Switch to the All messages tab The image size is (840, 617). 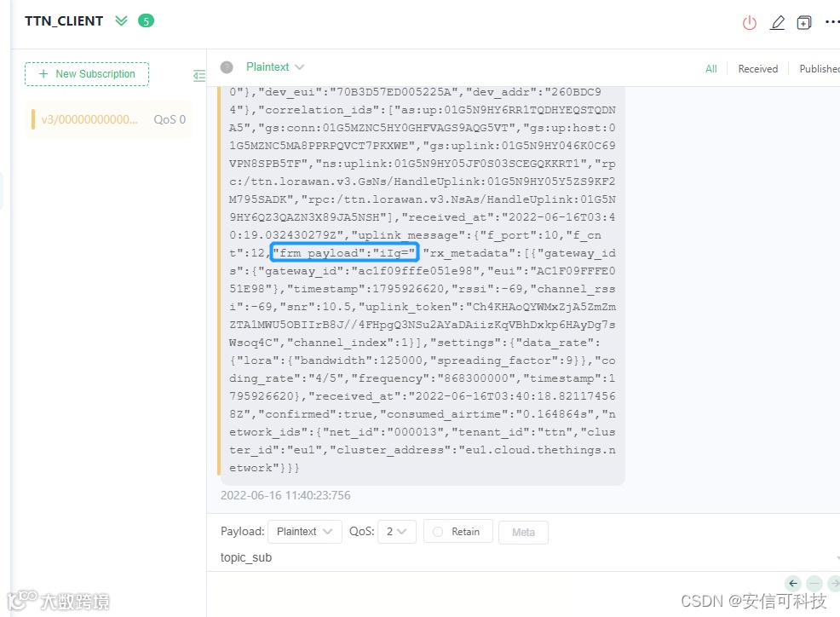[711, 69]
